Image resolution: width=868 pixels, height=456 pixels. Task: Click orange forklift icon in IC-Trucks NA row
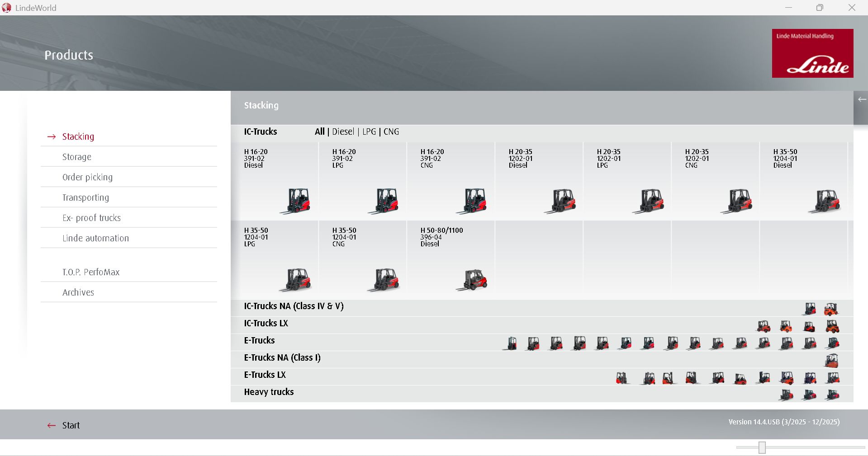click(x=831, y=309)
